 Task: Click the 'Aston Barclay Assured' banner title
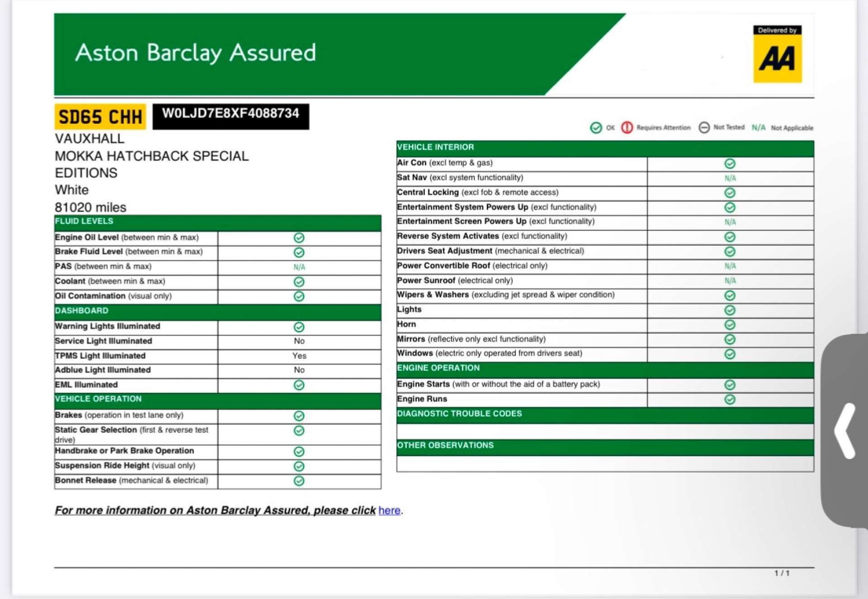coord(195,52)
